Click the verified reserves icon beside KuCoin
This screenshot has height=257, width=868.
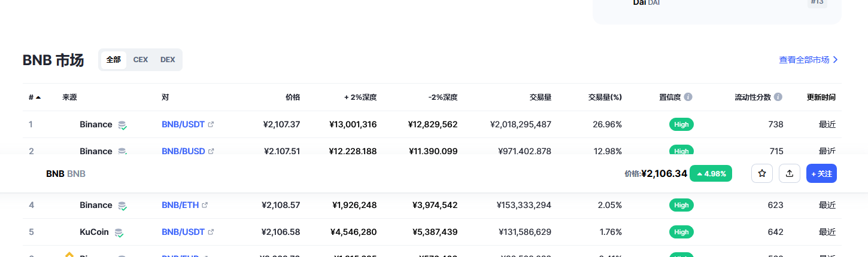point(119,232)
